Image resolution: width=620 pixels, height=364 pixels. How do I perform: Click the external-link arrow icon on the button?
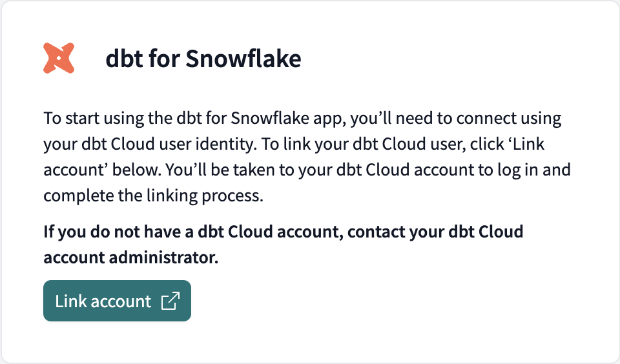pyautogui.click(x=170, y=301)
